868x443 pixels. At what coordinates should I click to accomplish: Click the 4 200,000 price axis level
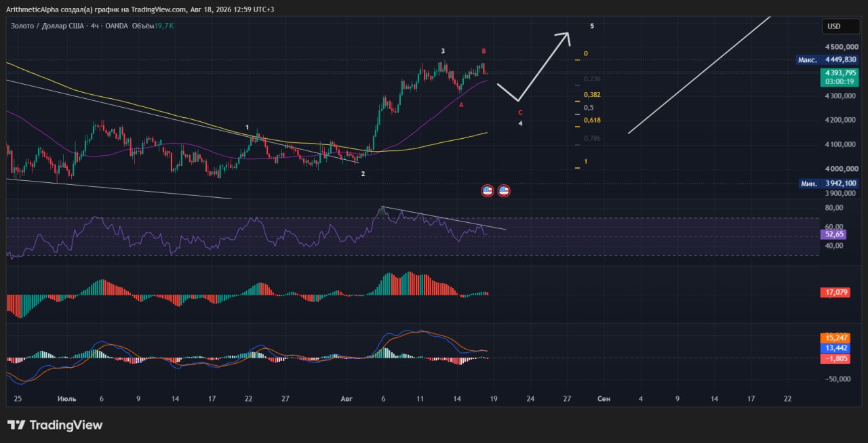842,120
